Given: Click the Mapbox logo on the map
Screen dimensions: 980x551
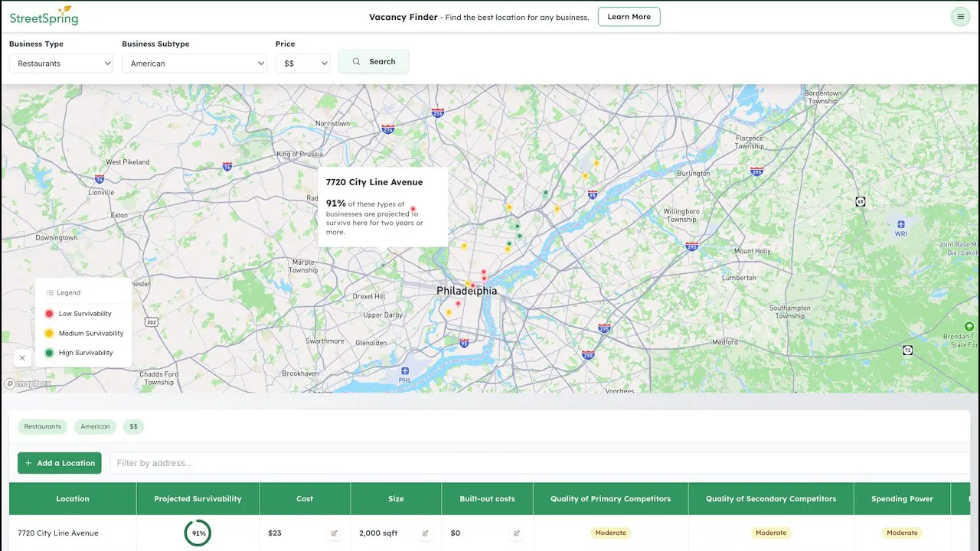Looking at the screenshot, I should coord(28,383).
